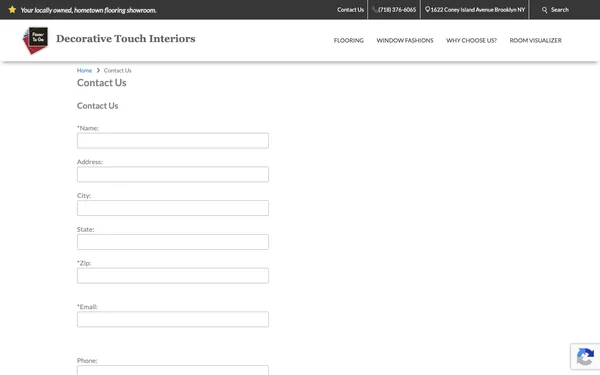
Task: Call the (718) 376-6065 phone link
Action: [397, 10]
